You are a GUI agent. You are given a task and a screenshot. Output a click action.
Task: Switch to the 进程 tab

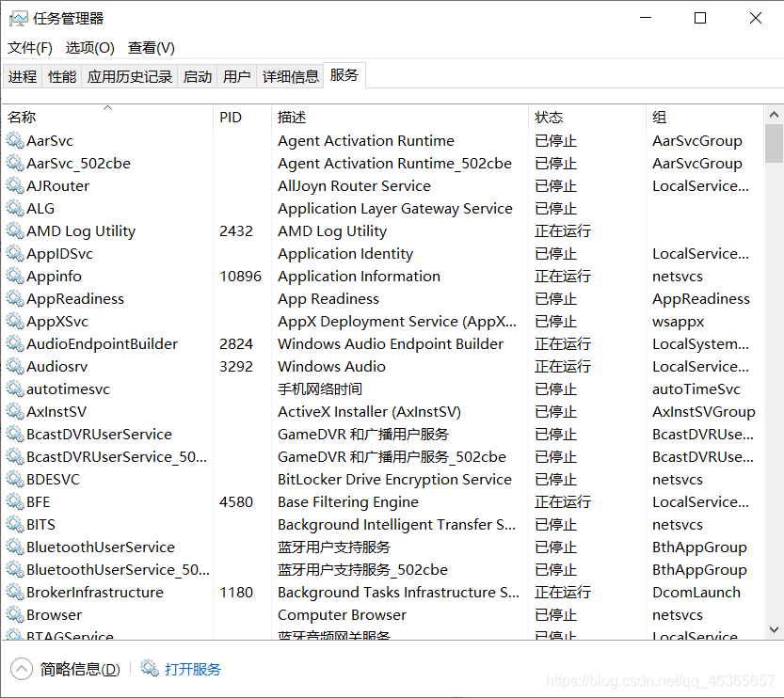click(x=23, y=76)
